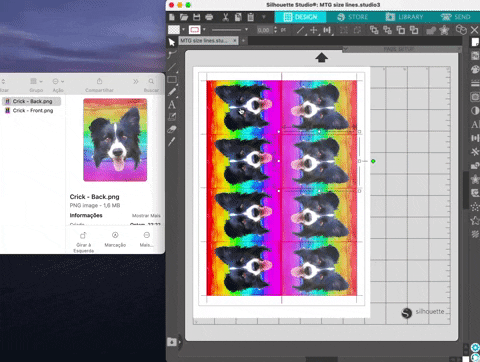480x362 pixels.
Task: Open the Trace panel icon
Action: pos(475,97)
